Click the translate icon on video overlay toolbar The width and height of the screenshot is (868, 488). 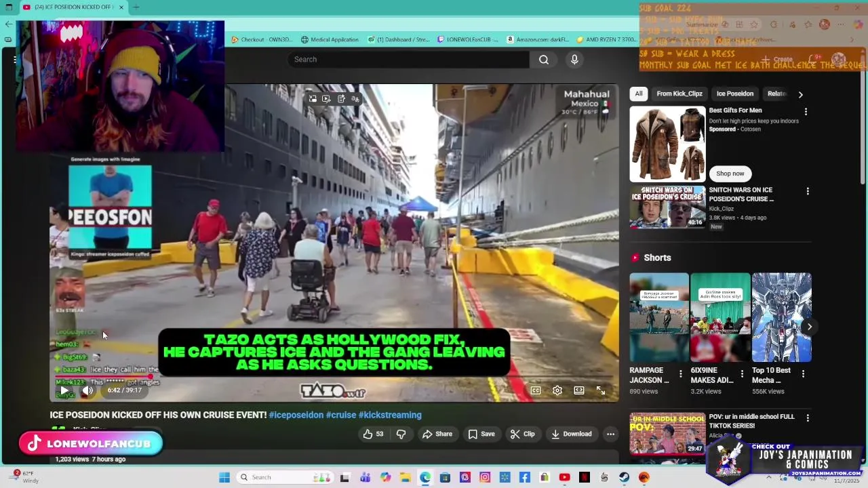(355, 99)
